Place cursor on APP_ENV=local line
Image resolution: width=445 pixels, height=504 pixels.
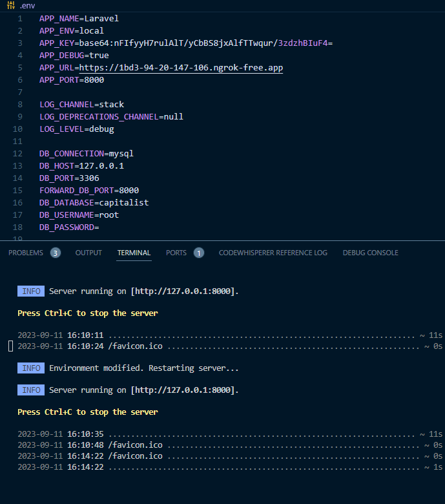(x=72, y=31)
